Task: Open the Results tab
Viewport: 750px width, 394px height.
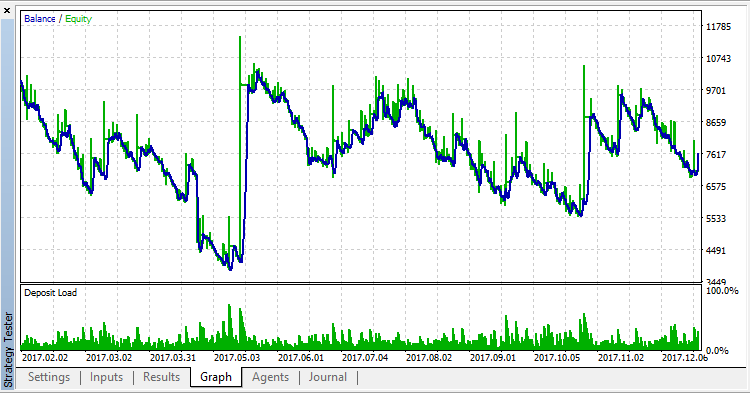Action: coord(161,377)
